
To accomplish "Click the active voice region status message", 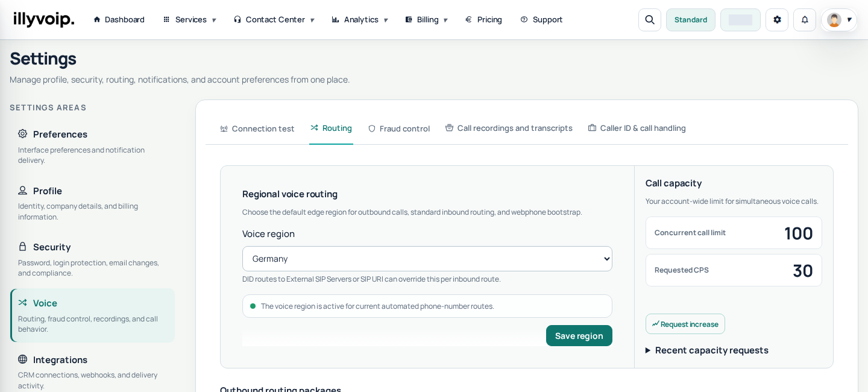I will (x=427, y=306).
